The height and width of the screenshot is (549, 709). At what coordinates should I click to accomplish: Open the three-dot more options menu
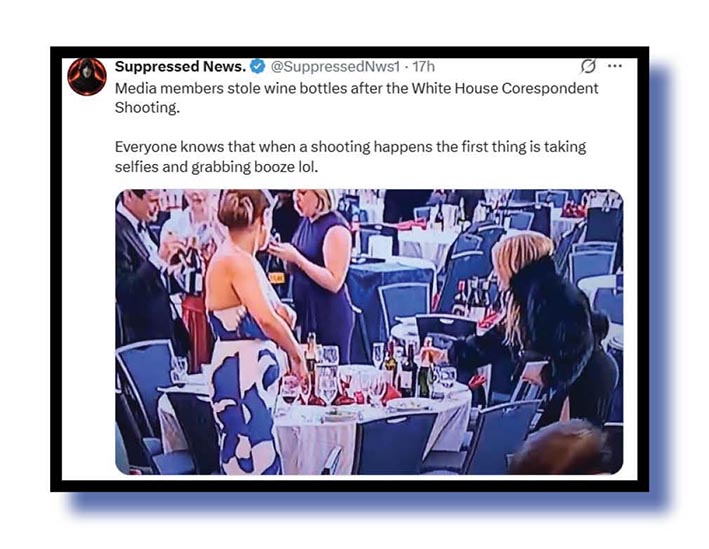pos(615,66)
